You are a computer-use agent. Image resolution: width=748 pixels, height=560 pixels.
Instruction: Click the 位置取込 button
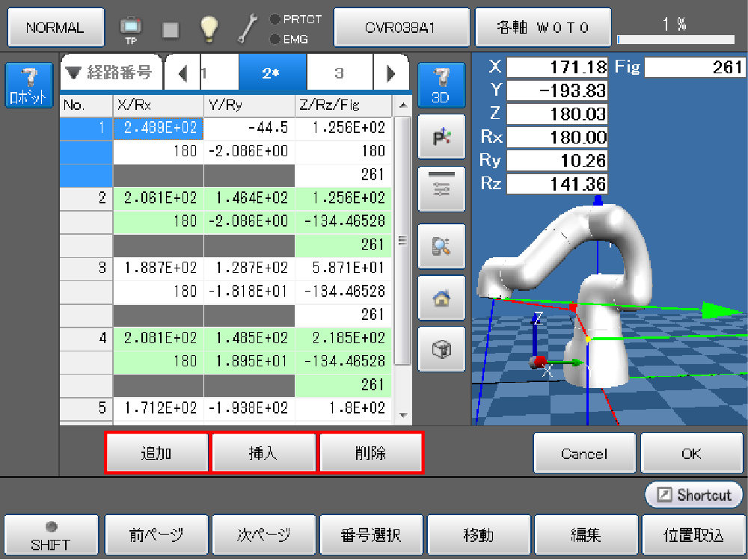tap(693, 536)
